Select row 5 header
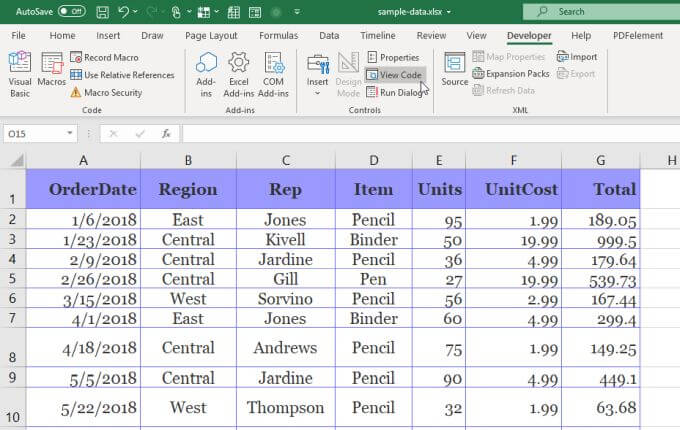680x430 pixels. (13, 278)
